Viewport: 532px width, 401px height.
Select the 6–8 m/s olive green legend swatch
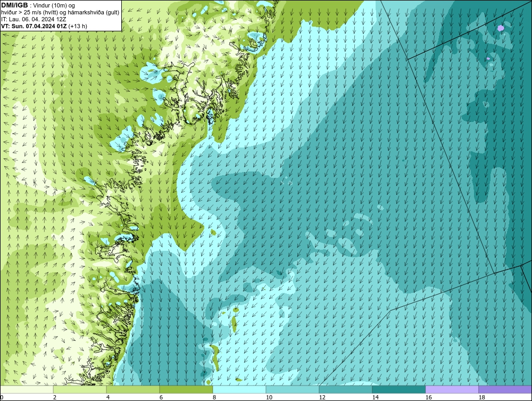pos(186,389)
